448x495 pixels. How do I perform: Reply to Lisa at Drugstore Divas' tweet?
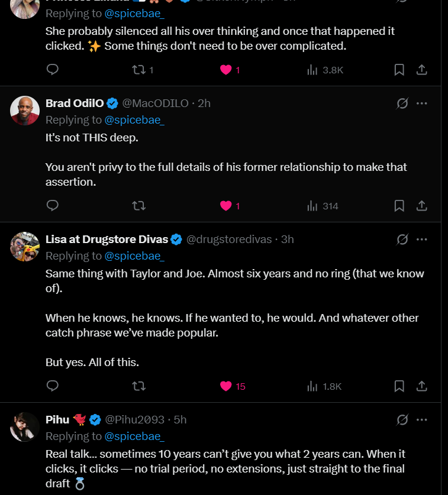click(52, 386)
